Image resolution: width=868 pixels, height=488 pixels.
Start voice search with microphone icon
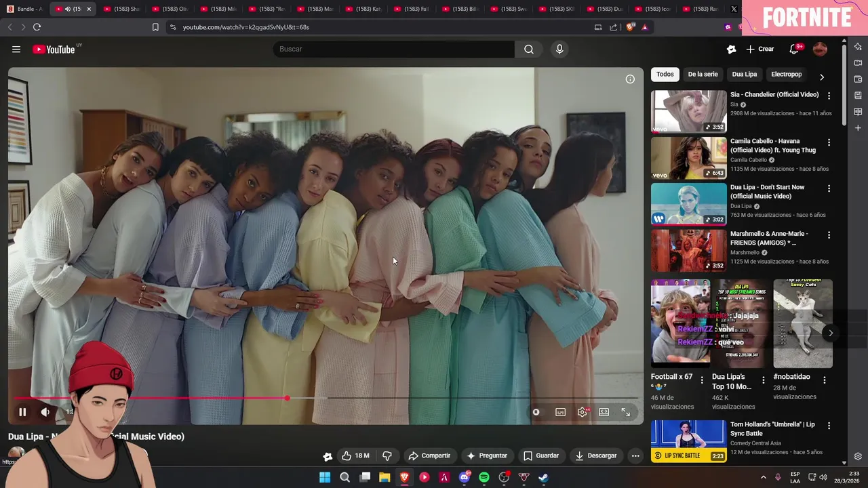[x=559, y=49]
